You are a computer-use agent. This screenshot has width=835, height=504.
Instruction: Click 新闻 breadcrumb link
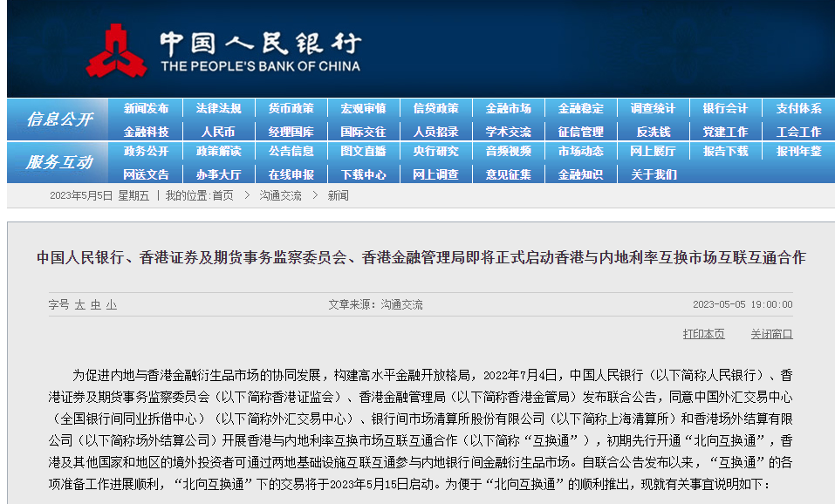coord(339,196)
